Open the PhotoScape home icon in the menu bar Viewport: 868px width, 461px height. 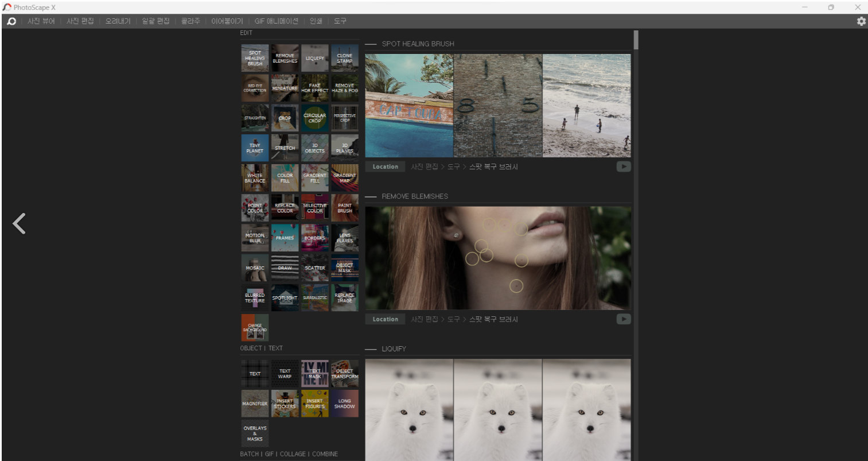(11, 21)
